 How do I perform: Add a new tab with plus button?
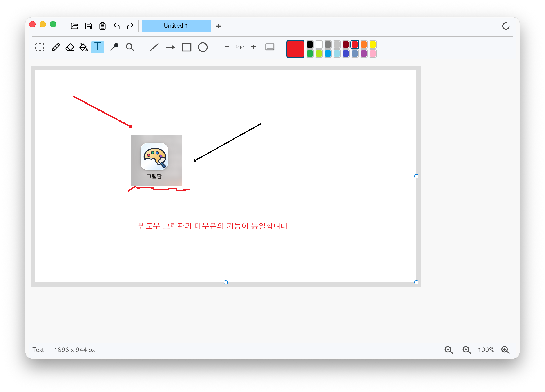(219, 26)
